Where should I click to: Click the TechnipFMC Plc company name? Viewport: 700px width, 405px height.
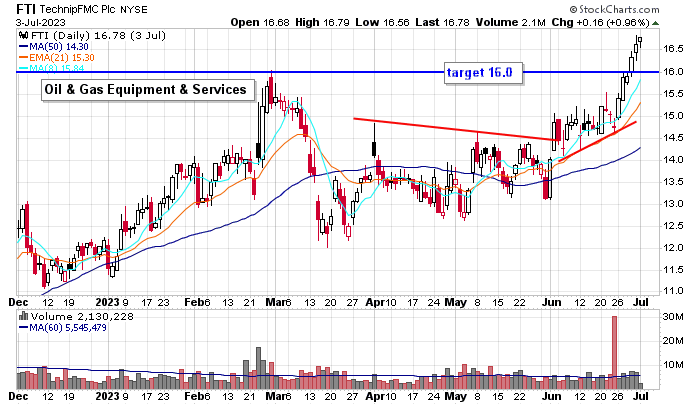click(x=78, y=9)
